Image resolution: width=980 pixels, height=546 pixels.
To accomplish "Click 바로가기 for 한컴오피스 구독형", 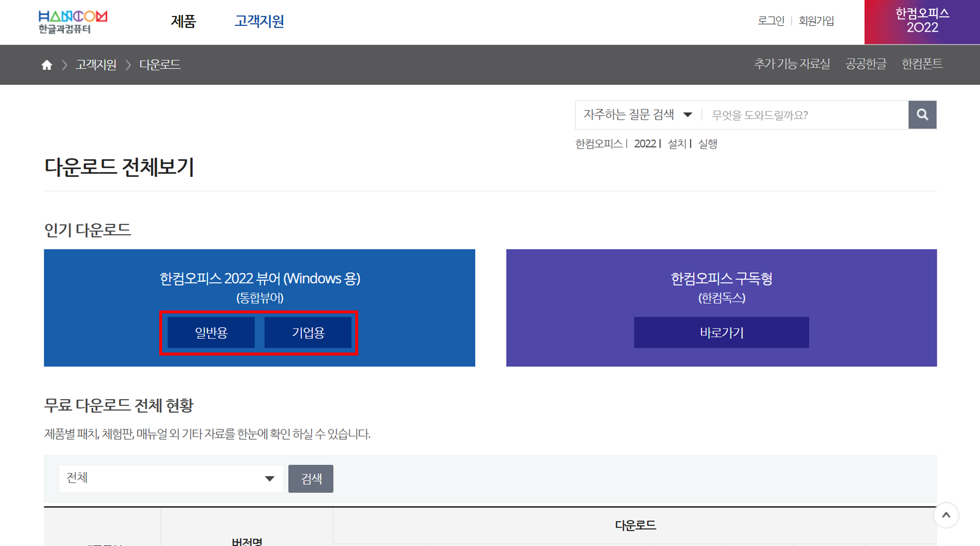I will point(721,332).
